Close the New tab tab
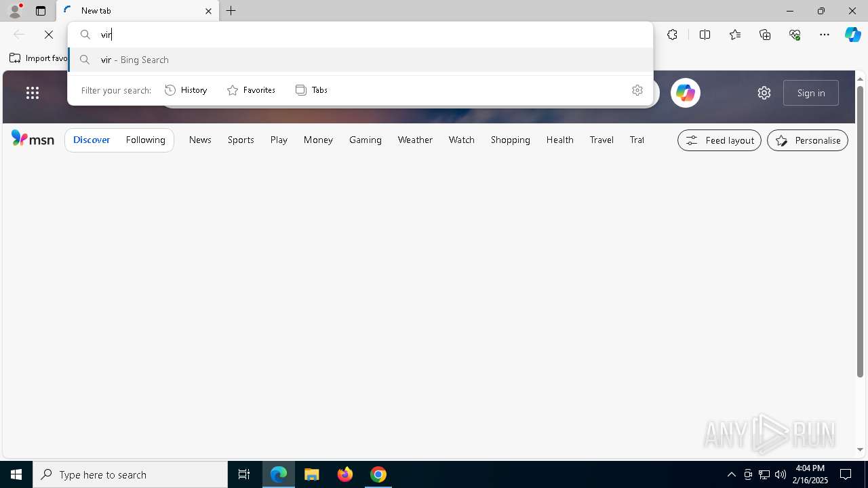 pyautogui.click(x=208, y=11)
